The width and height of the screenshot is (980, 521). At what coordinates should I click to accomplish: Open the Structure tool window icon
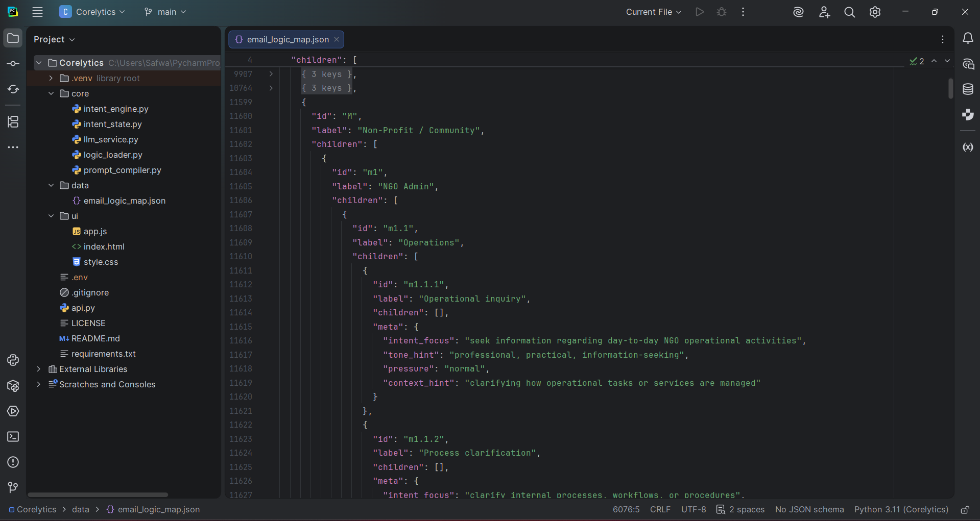pos(13,122)
